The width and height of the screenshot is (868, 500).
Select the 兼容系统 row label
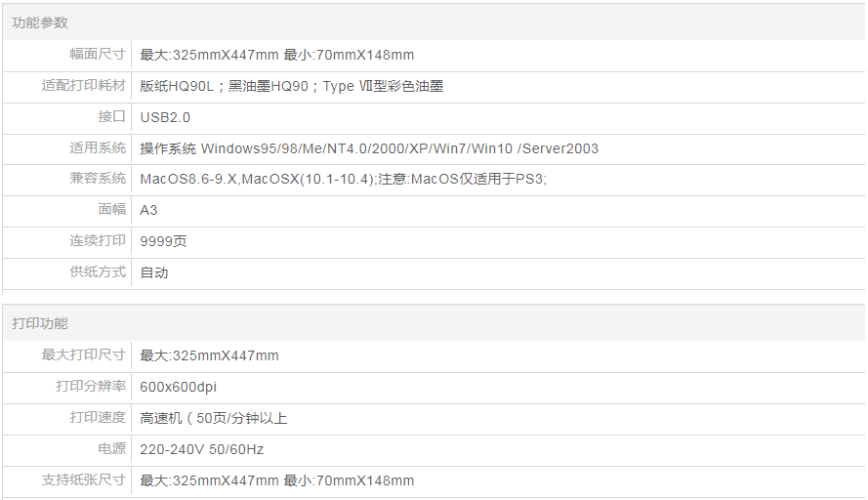(98, 179)
